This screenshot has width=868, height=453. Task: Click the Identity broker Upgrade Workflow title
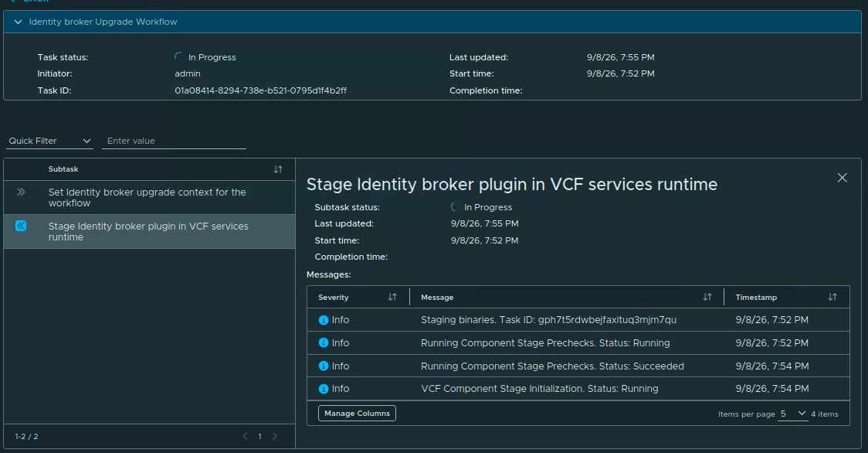103,22
